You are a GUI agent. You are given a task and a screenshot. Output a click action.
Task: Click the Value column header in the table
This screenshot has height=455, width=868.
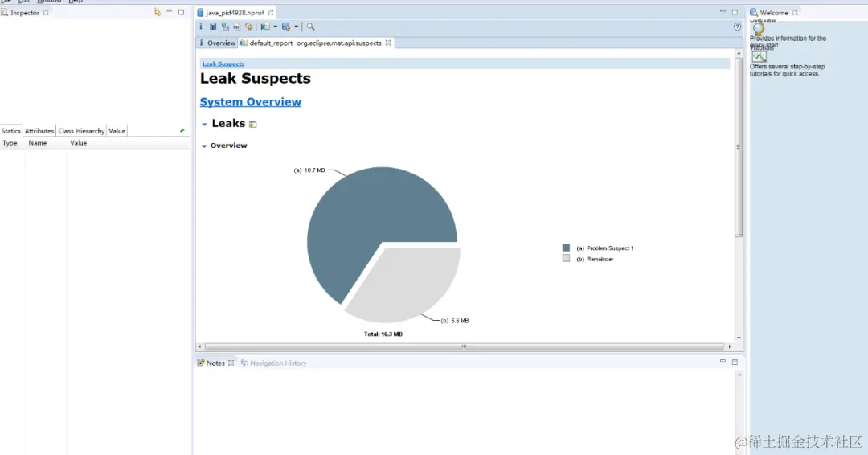click(79, 143)
